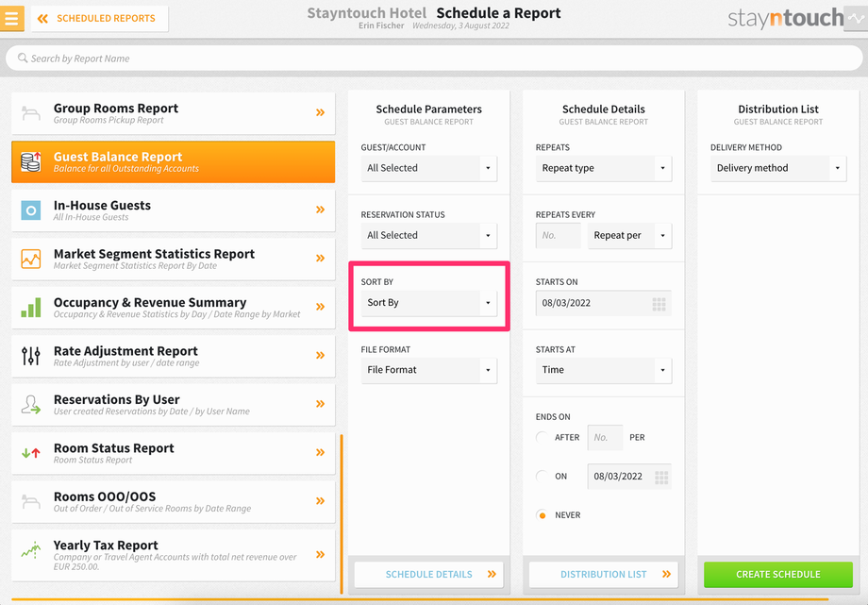This screenshot has height=605, width=868.
Task: Open Group Rooms Report via its chevron
Action: pos(320,112)
